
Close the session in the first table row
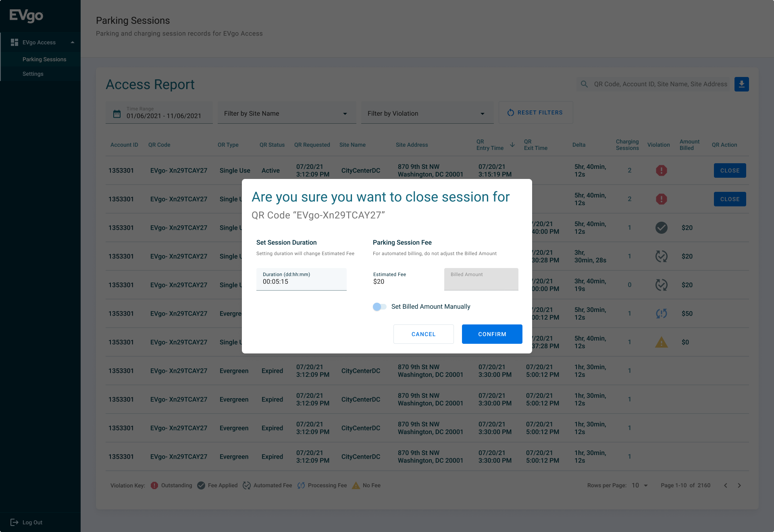click(x=730, y=170)
